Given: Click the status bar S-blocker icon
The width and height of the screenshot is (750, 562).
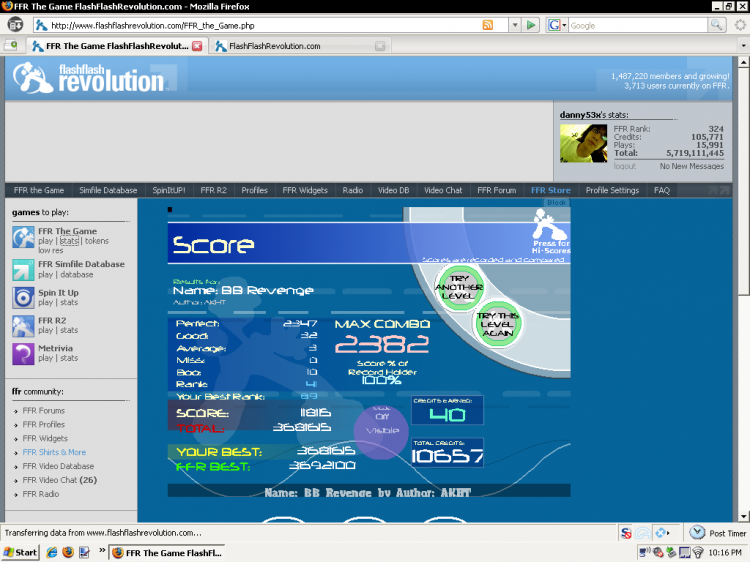Looking at the screenshot, I should pos(626,533).
